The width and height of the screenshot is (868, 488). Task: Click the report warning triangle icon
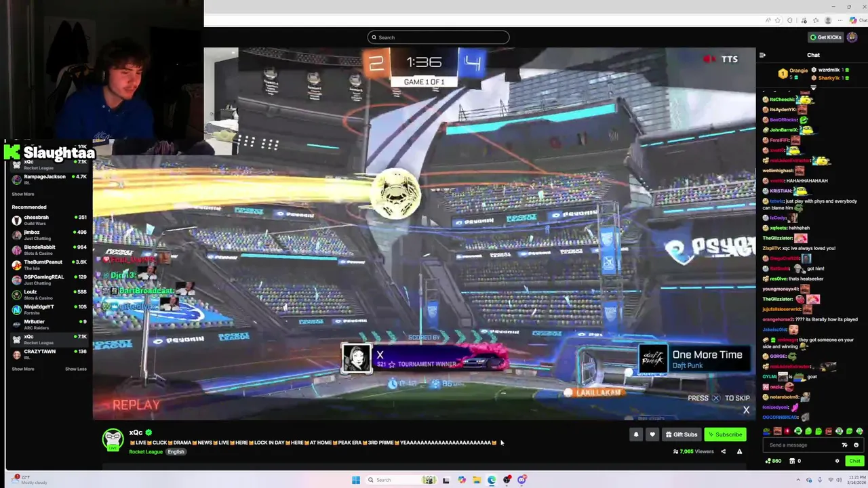tap(739, 451)
